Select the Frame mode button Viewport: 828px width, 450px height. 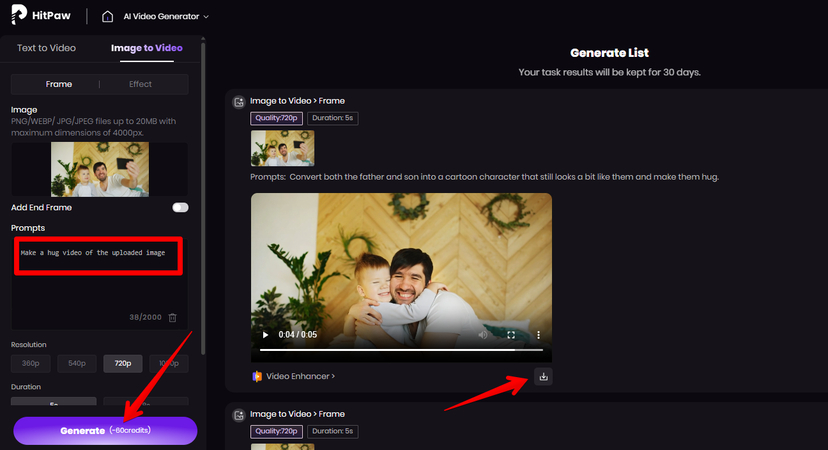pyautogui.click(x=59, y=84)
